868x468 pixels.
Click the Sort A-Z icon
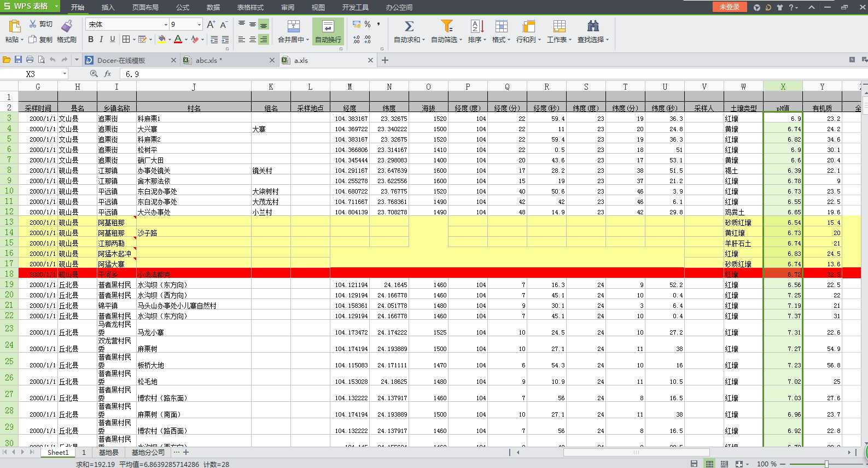tap(477, 26)
